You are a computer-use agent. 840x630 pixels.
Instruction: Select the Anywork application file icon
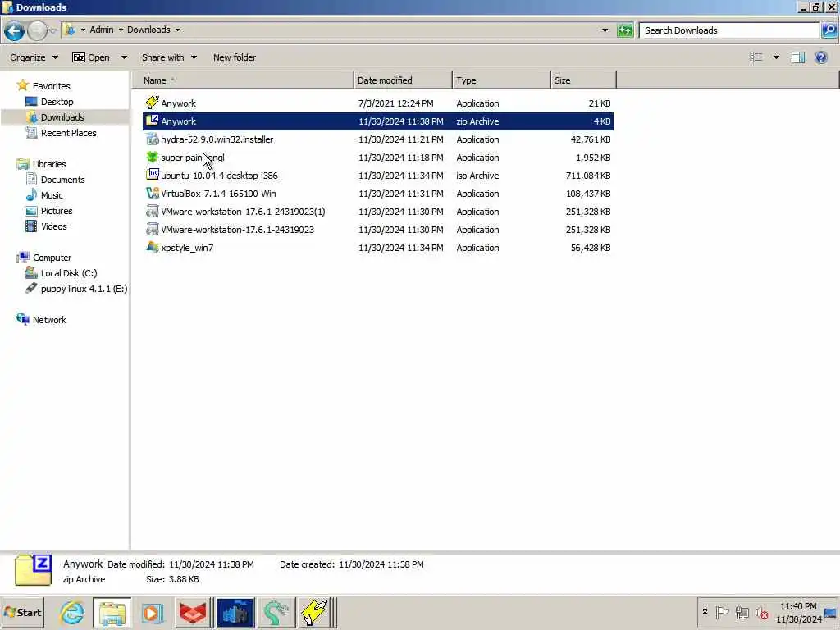(152, 103)
